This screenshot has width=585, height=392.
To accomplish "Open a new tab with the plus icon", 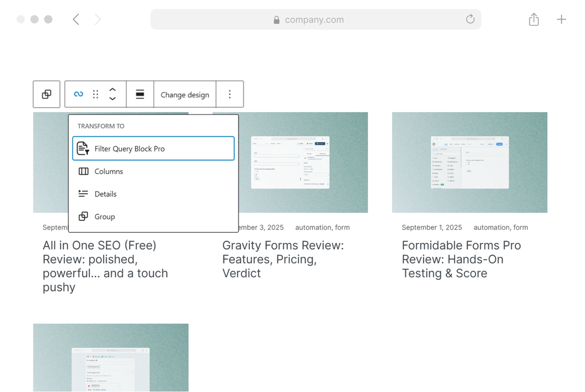I will [x=562, y=20].
